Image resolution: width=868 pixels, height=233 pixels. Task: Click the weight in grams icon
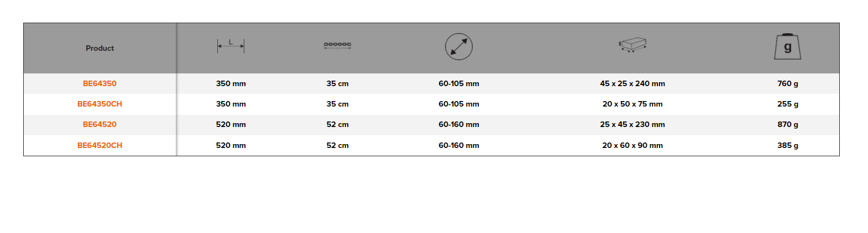787,47
